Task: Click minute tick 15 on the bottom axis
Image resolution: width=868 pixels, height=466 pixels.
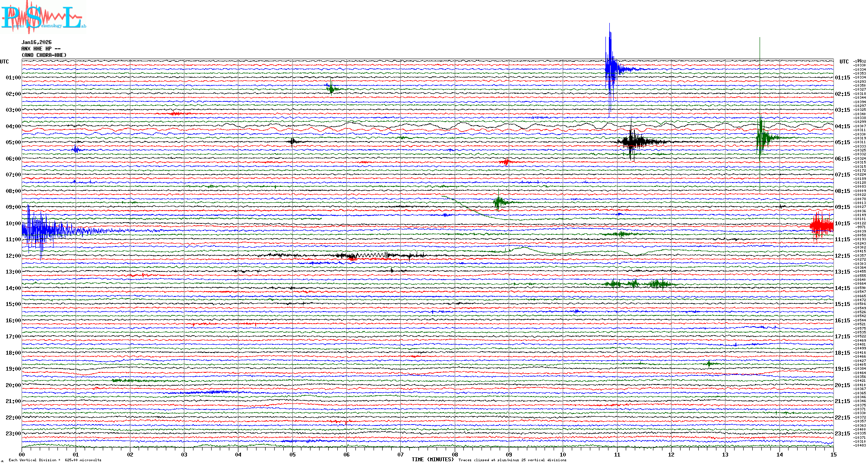Action: click(x=833, y=455)
